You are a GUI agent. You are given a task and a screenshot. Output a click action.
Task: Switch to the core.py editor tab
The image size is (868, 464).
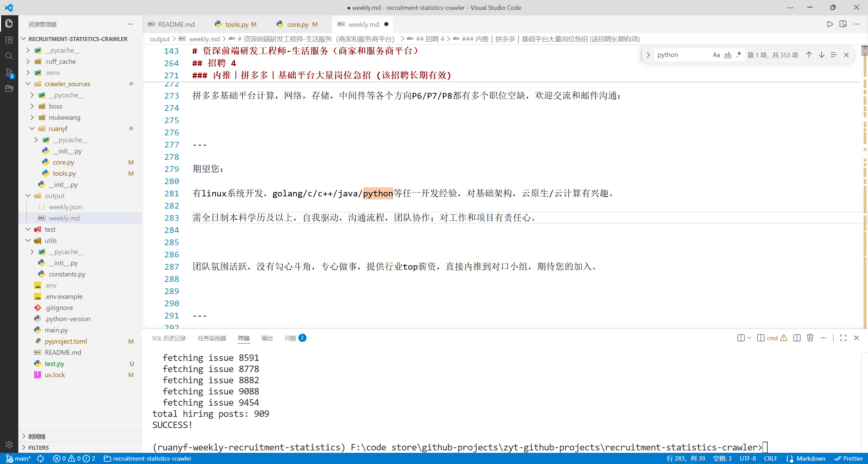coord(297,24)
